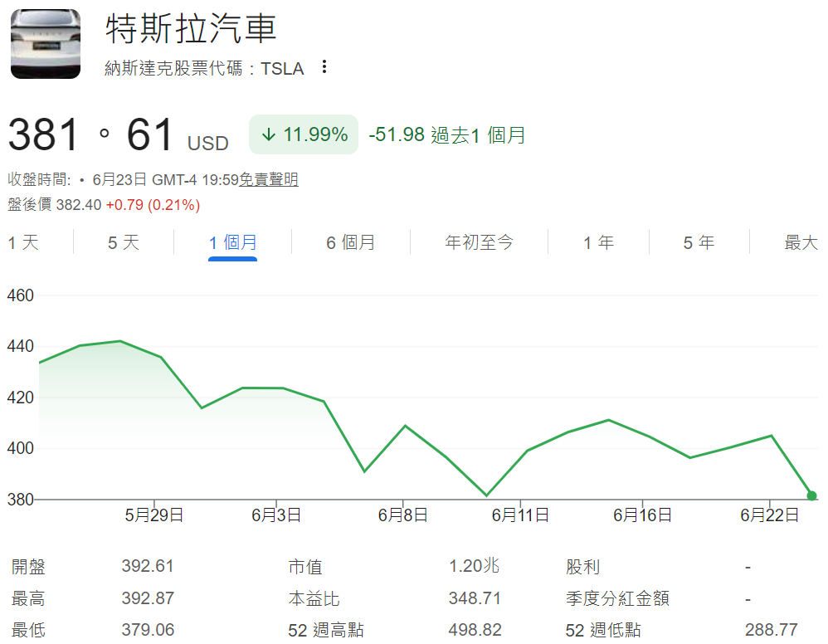The image size is (828, 644).
Task: Open the 免責聲明 disclaimer link
Action: point(269,179)
